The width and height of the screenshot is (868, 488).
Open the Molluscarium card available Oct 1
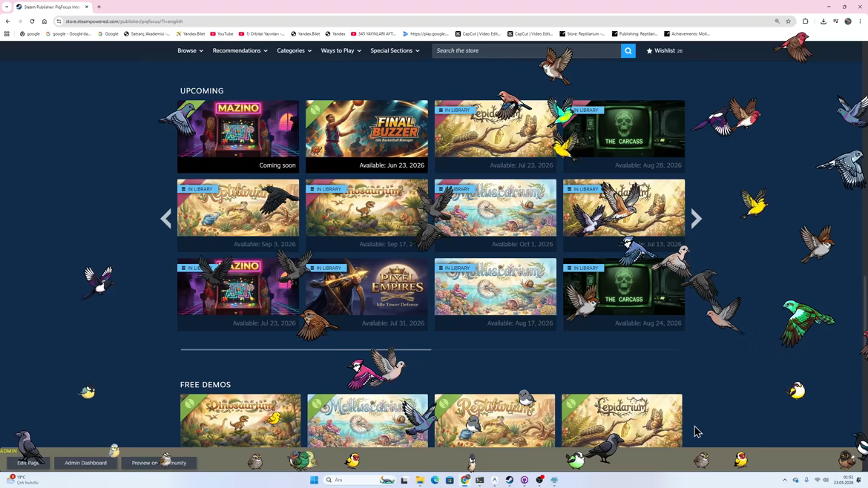(x=496, y=215)
